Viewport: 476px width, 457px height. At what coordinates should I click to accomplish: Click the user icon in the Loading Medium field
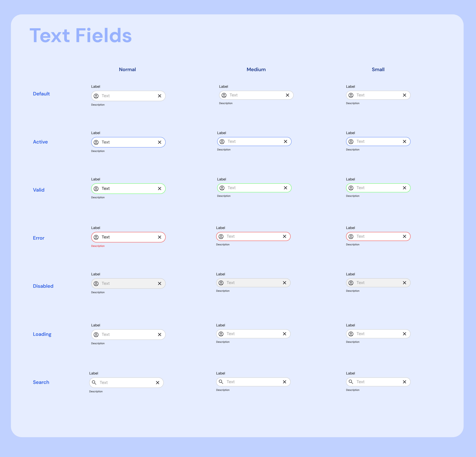221,334
